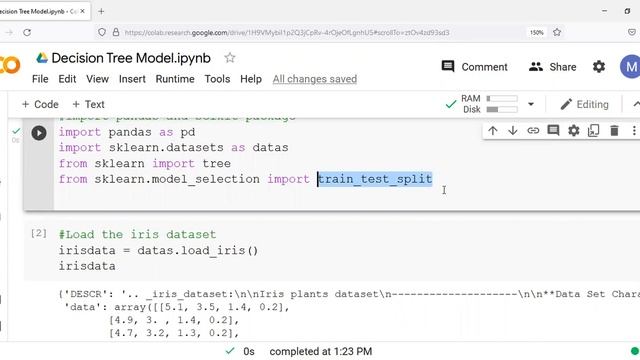
Task: Click the highlighted train_test_split text
Action: [x=375, y=179]
